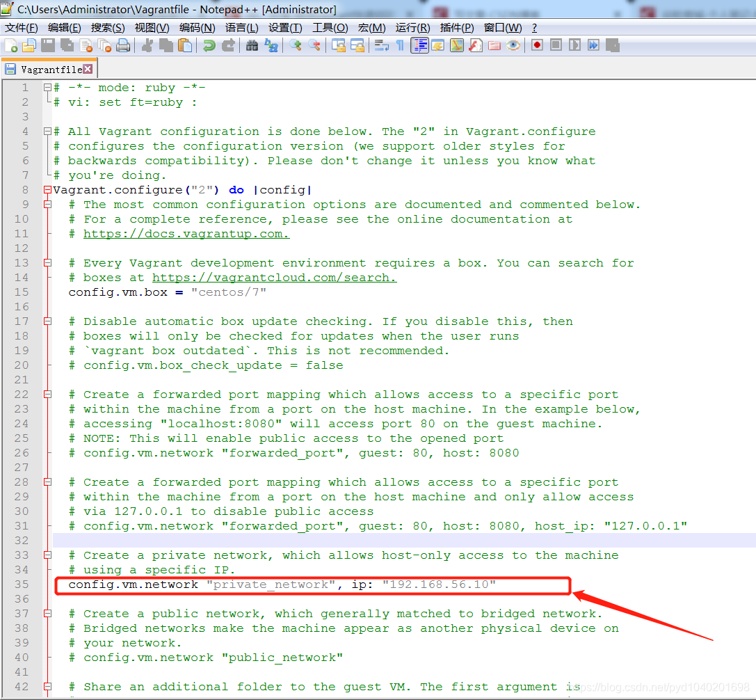Collapse the fold marker on line 33
This screenshot has height=700, width=756.
pyautogui.click(x=47, y=555)
